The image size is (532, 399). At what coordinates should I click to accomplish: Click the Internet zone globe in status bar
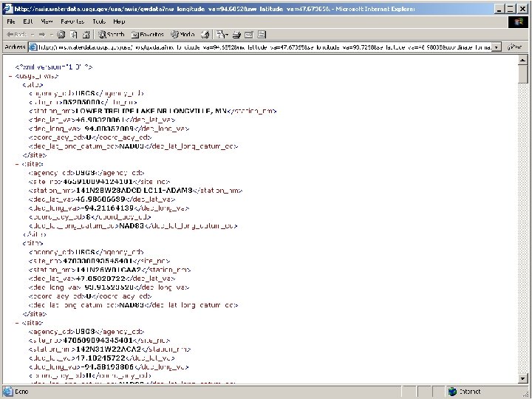(x=452, y=392)
